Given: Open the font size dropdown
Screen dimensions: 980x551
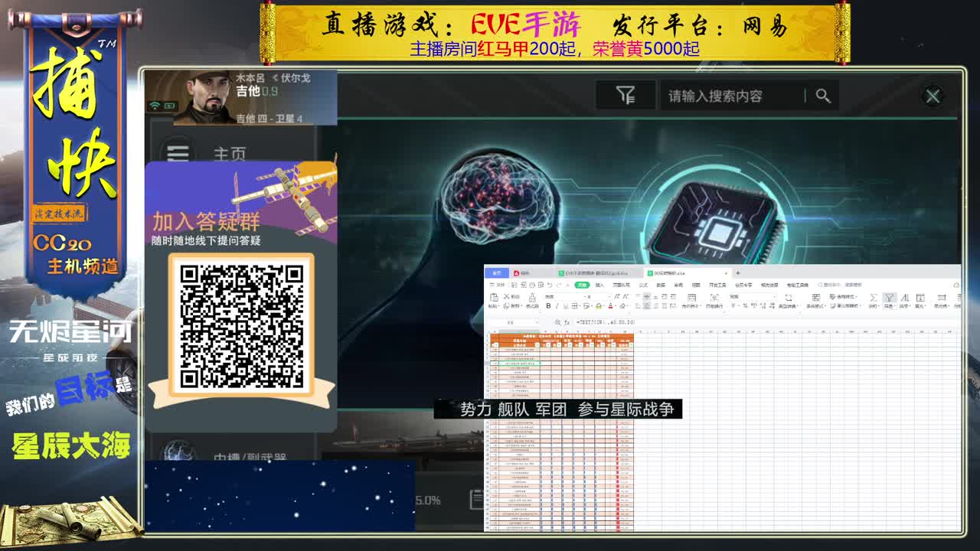Looking at the screenshot, I should pyautogui.click(x=609, y=296).
